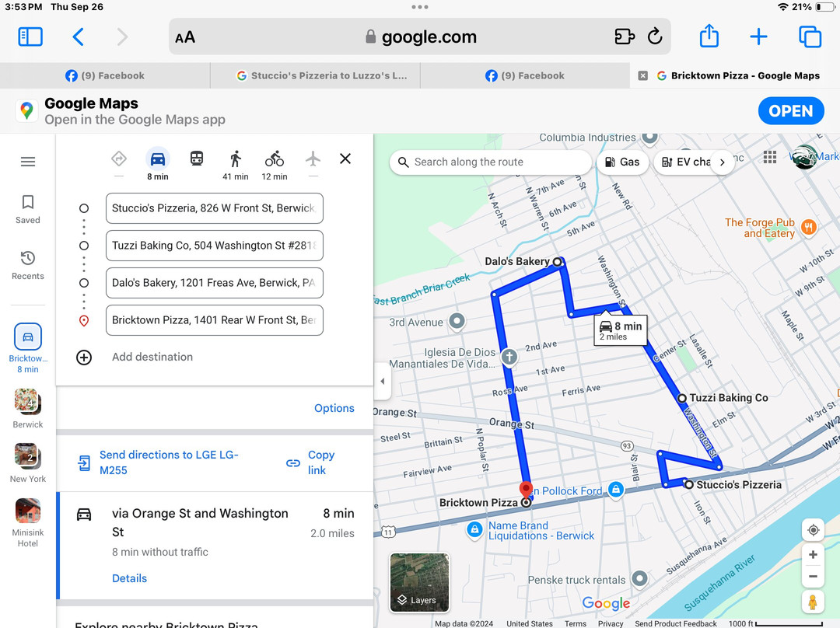Click Pollock Ford shopping marker
The height and width of the screenshot is (628, 840).
tap(616, 490)
